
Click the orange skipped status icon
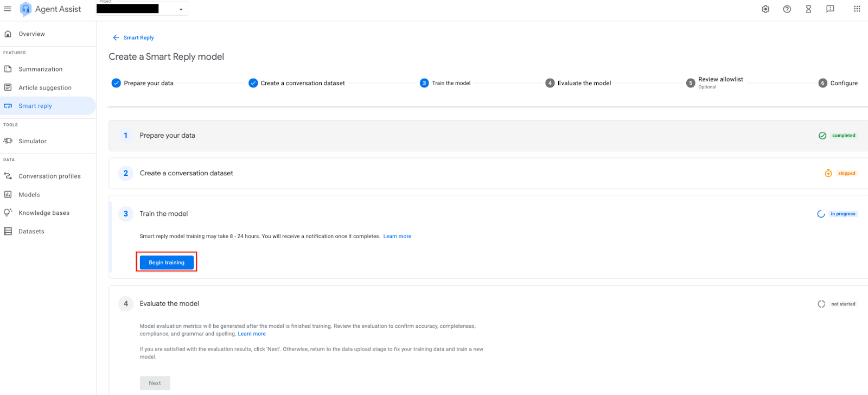click(x=828, y=174)
